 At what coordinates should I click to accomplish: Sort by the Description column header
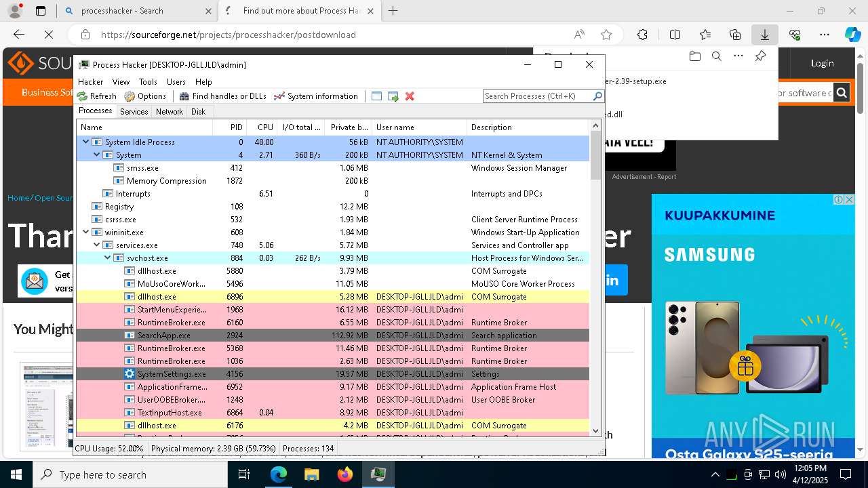tap(528, 127)
